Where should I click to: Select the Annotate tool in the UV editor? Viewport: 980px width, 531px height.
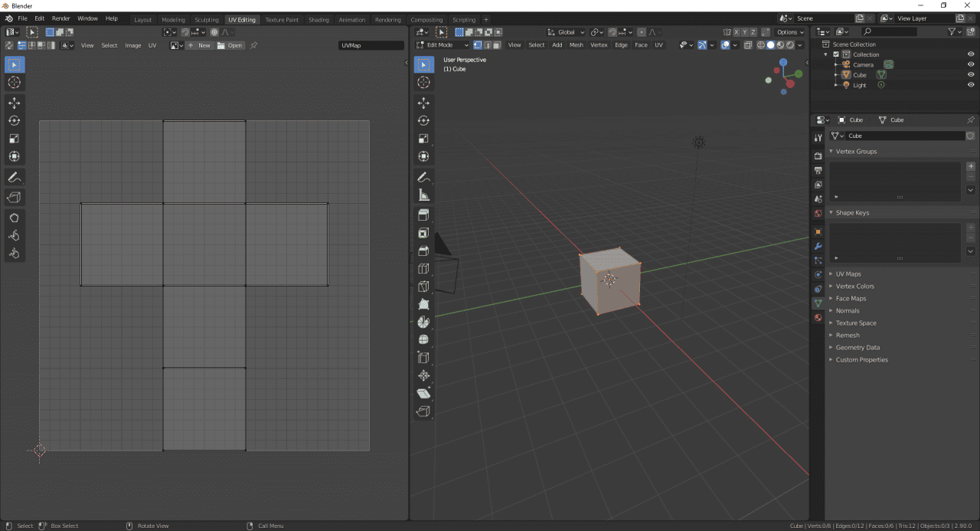coord(14,177)
